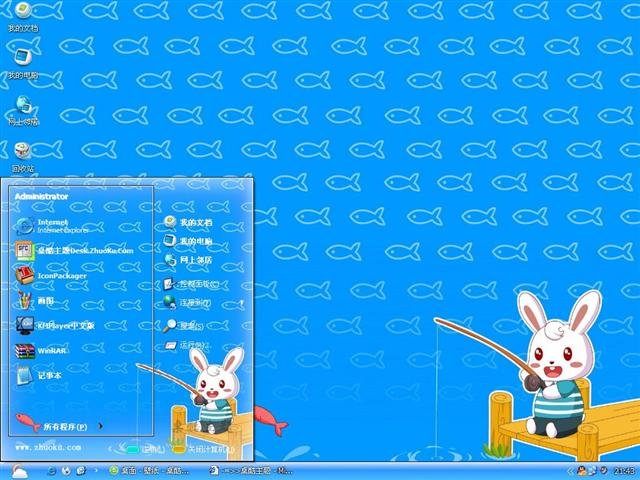
Task: Click the Start button on taskbar
Action: (x=18, y=471)
